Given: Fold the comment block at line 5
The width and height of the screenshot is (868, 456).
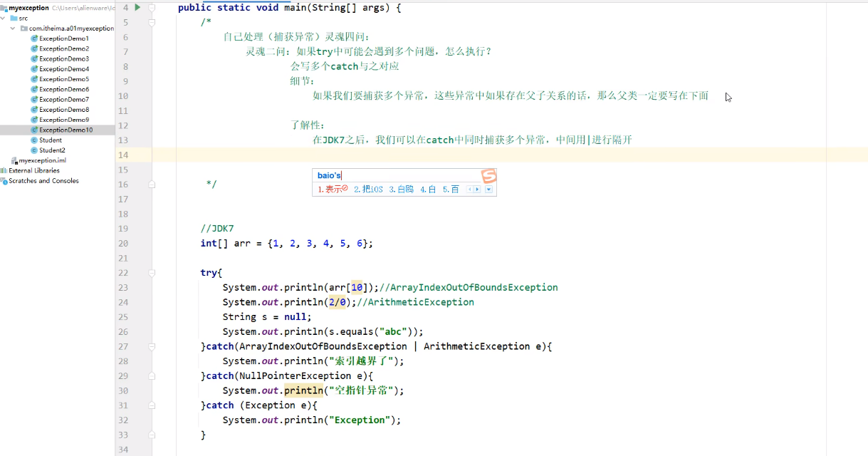Looking at the screenshot, I should (150, 23).
